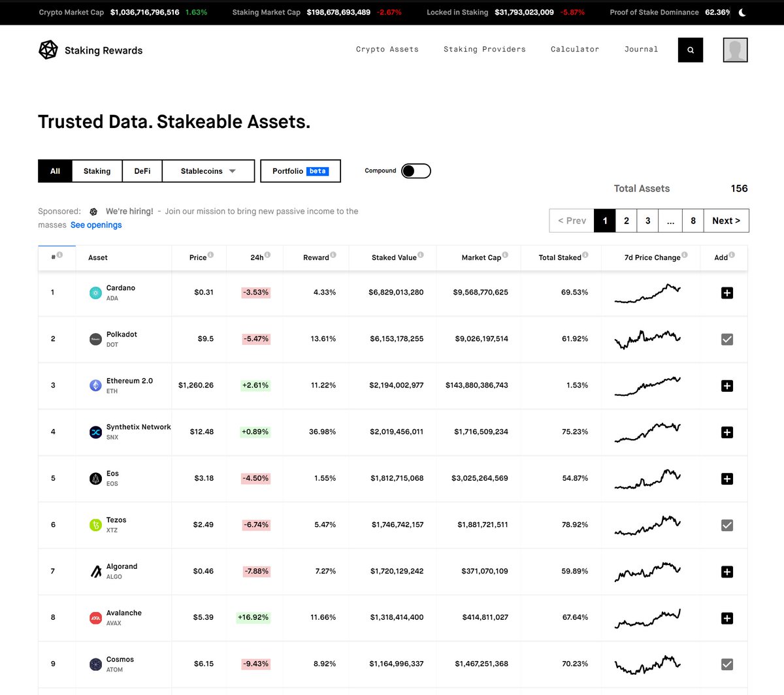Open info icon next to Market Cap header
This screenshot has width=784, height=695.
[505, 255]
